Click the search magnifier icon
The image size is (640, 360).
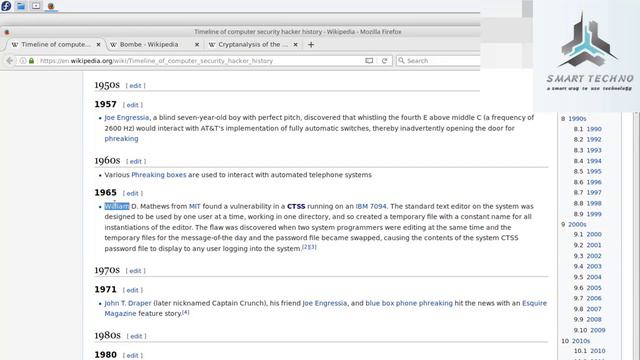click(402, 60)
